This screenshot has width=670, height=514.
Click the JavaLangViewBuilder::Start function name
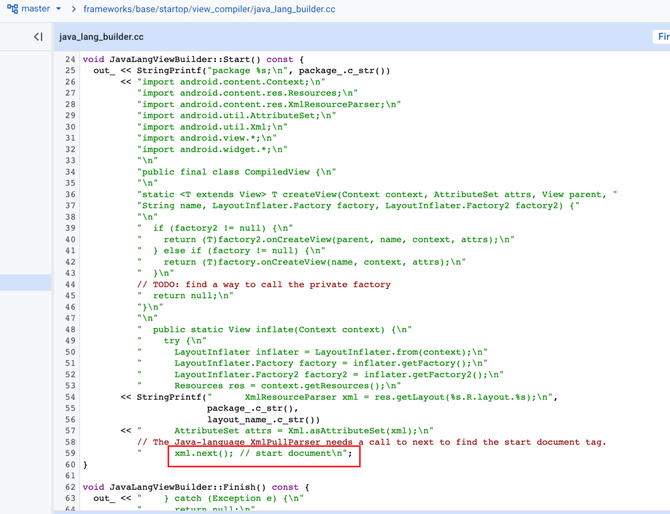[x=177, y=59]
